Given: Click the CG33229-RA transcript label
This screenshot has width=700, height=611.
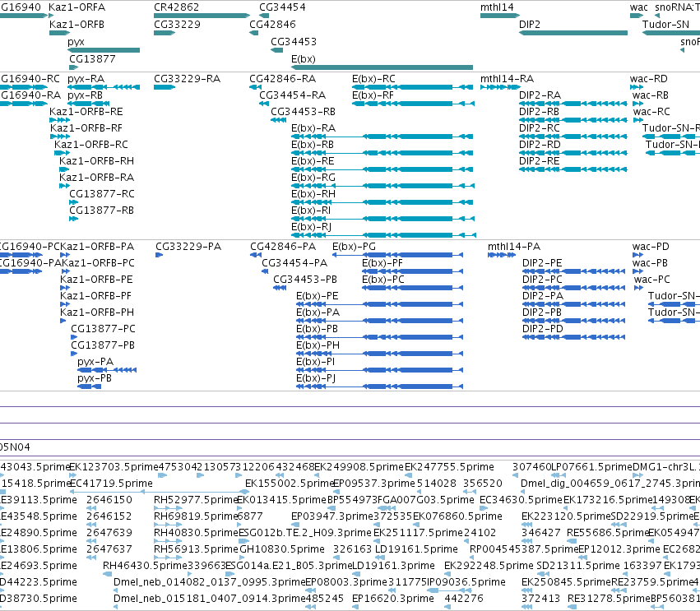Looking at the screenshot, I should [x=187, y=79].
